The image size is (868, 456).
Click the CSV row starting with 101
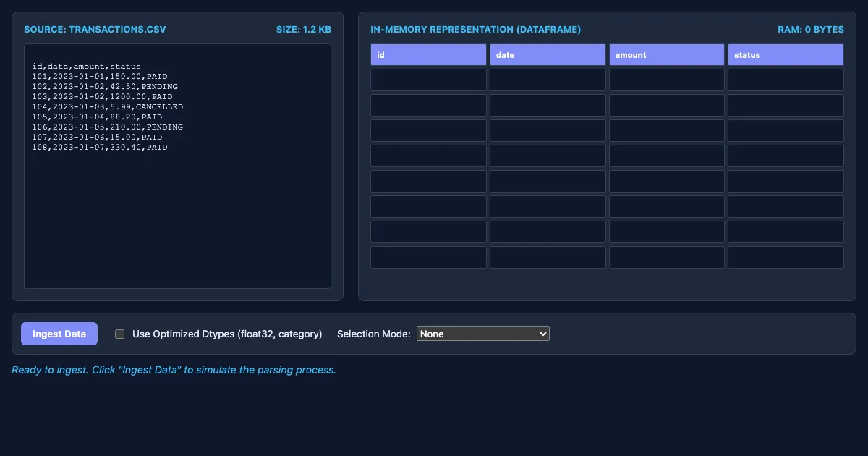[100, 76]
